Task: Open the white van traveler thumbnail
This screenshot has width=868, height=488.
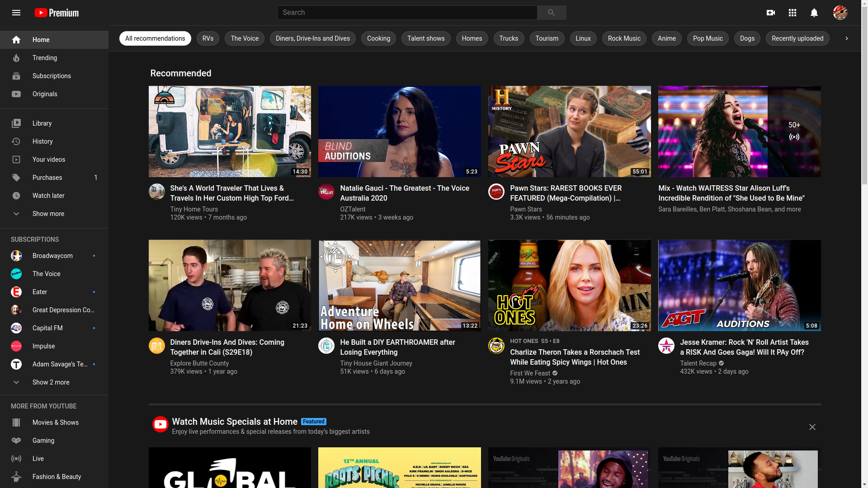Action: [x=230, y=131]
